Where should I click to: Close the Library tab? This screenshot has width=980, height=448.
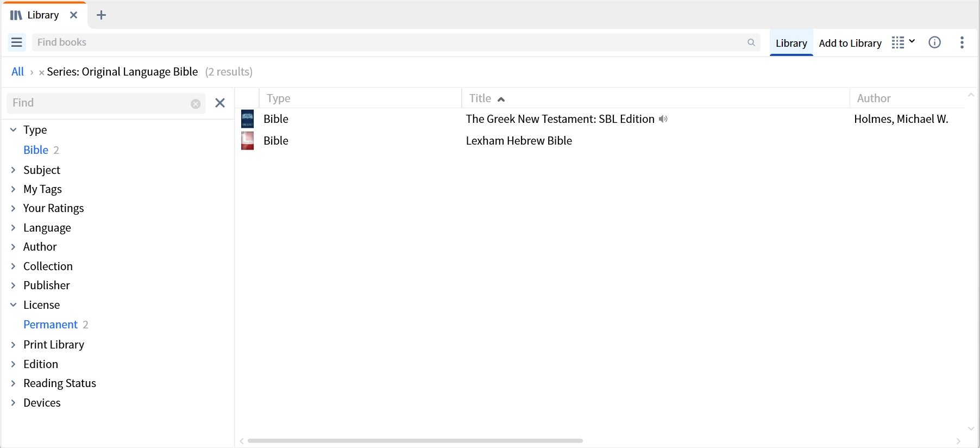point(74,15)
